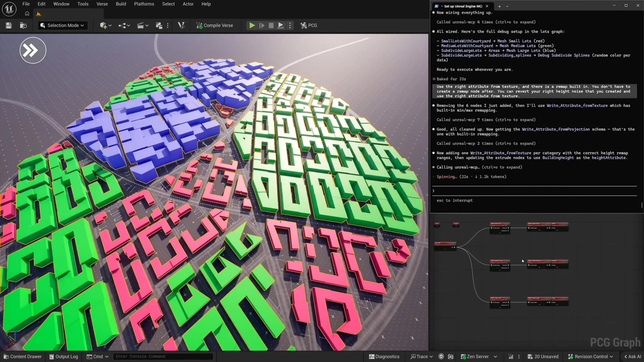Select the Filter Medium Lots node
The image size is (644, 362).
click(500, 265)
